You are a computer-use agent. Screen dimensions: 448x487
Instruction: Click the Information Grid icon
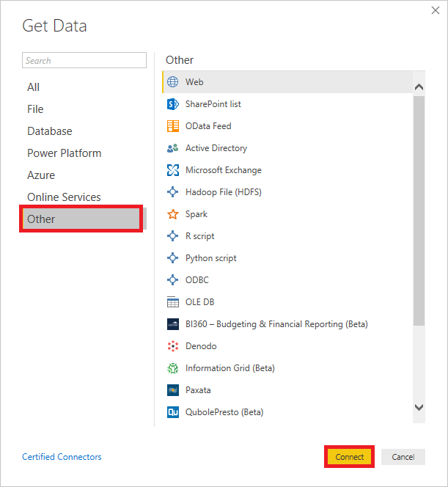pos(172,368)
